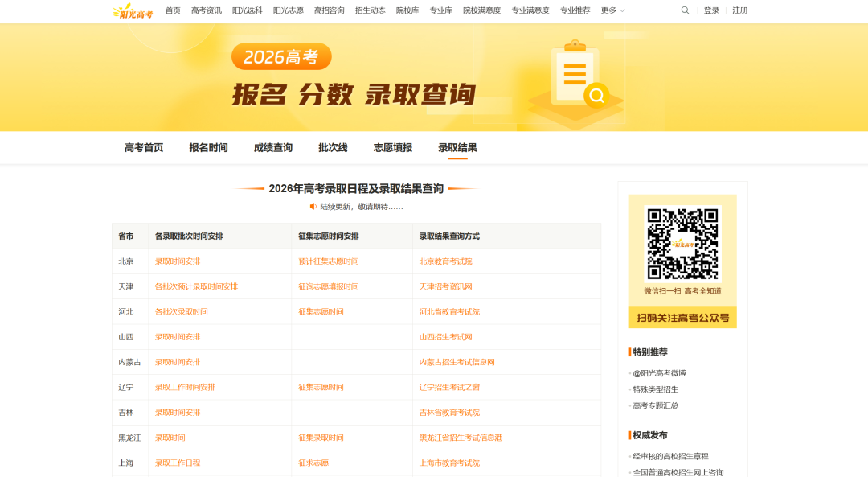Visit 山西招生考试网 link
Screen dimensions: 868x477
click(445, 337)
